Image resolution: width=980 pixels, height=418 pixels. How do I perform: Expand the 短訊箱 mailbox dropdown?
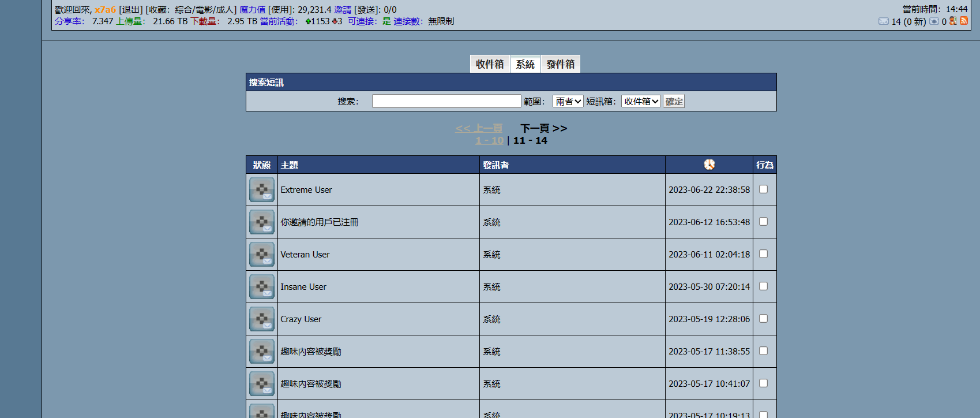coord(641,102)
